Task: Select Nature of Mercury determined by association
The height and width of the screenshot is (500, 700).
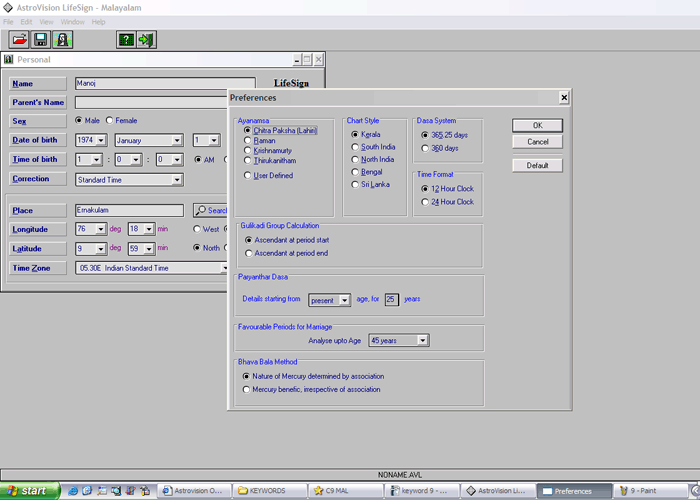Action: pyautogui.click(x=313, y=376)
